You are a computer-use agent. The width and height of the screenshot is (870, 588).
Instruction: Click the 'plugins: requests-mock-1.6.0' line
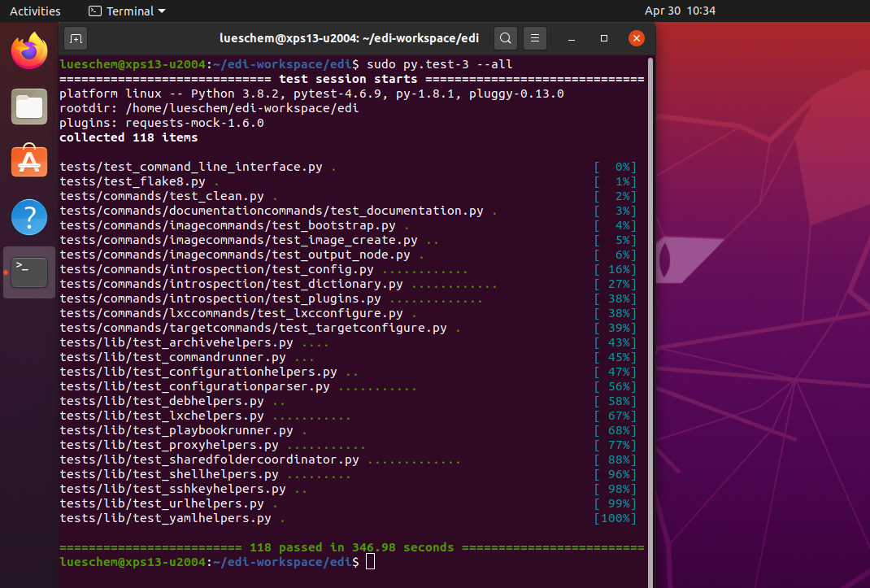pos(162,123)
